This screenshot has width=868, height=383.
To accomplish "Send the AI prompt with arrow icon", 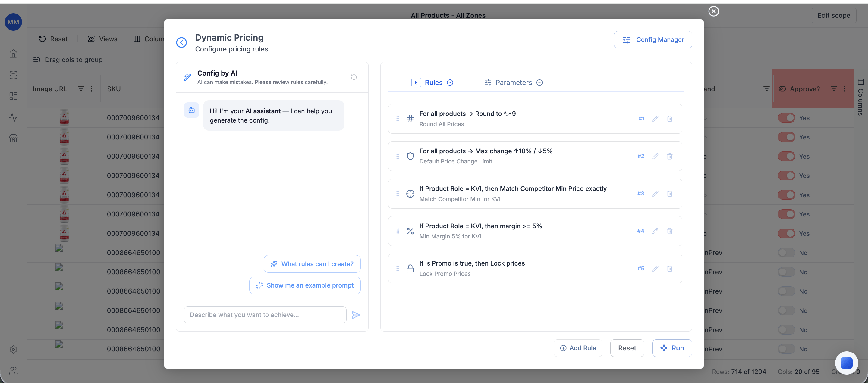I will (x=356, y=315).
